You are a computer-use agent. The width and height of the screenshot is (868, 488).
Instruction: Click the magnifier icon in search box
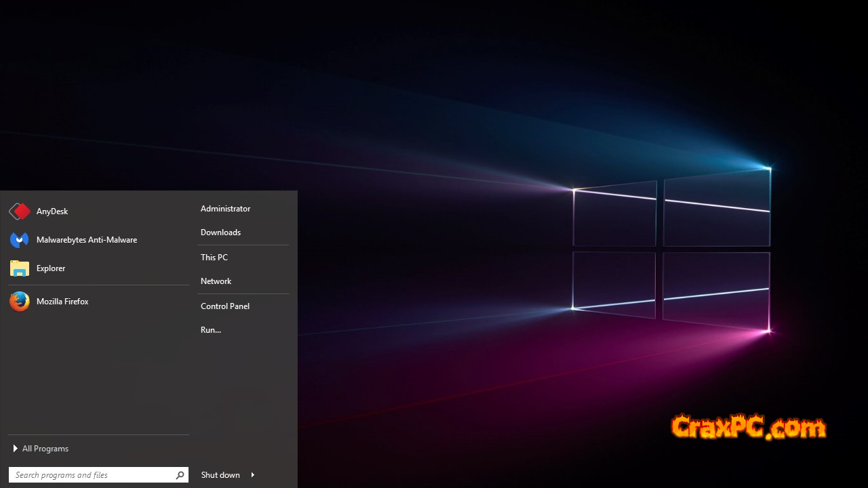[180, 475]
